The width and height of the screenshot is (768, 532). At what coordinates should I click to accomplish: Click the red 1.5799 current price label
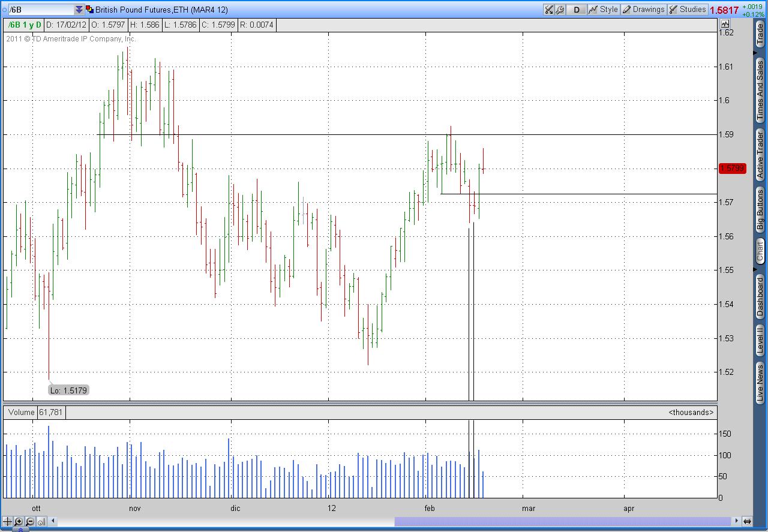(733, 169)
